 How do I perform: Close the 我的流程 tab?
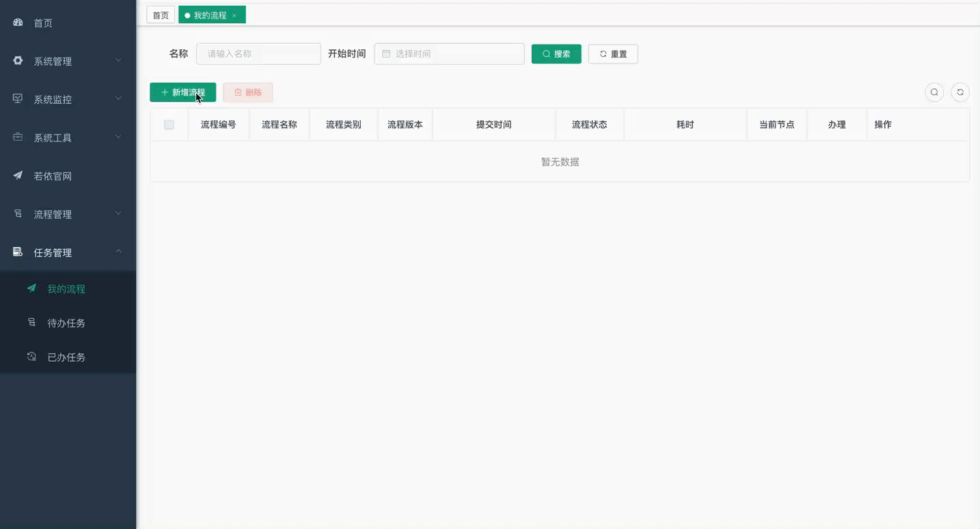(234, 15)
